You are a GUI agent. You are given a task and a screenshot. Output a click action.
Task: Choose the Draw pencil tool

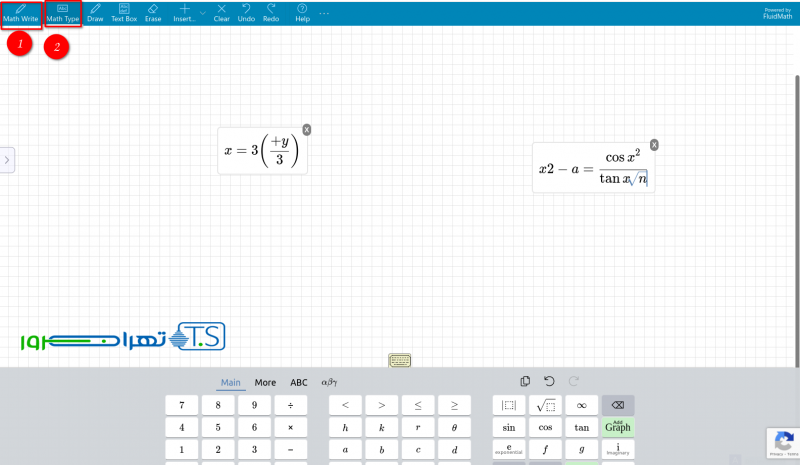pos(95,13)
